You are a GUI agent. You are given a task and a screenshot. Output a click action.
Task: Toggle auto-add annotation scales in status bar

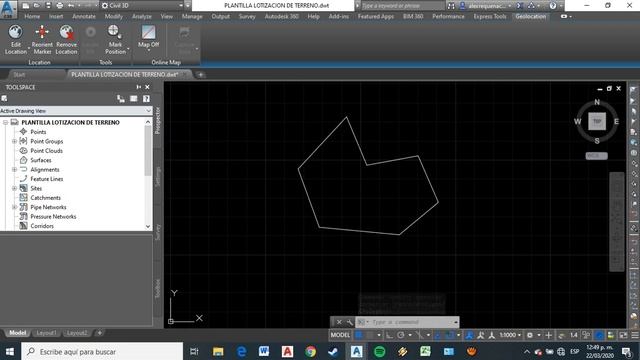[x=481, y=335]
